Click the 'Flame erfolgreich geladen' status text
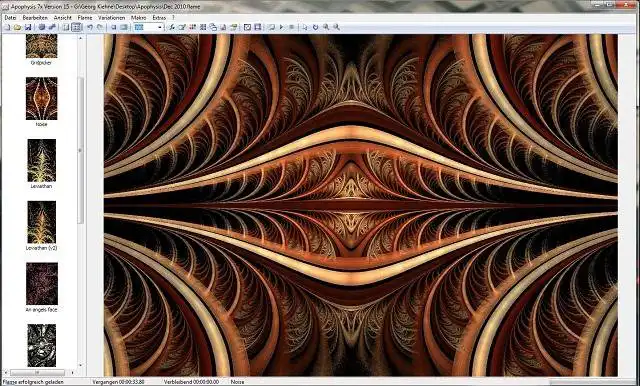The image size is (640, 386). (33, 382)
